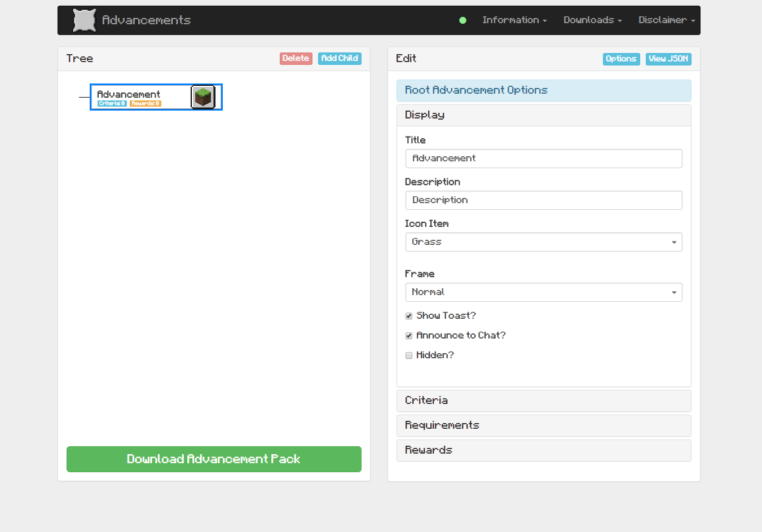The image size is (762, 532).
Task: Open the Options button in Edit panel
Action: 621,59
